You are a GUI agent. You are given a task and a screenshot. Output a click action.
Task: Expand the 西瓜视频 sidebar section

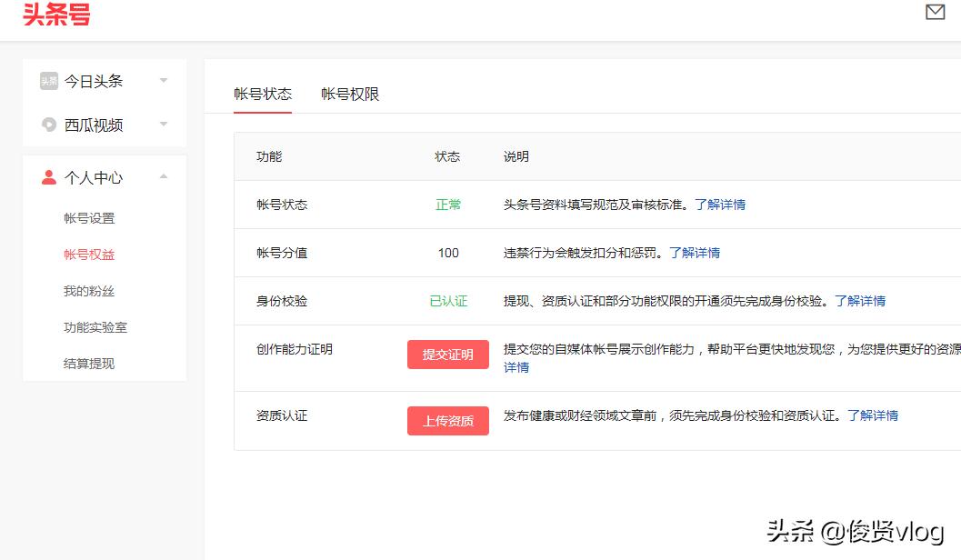[164, 125]
